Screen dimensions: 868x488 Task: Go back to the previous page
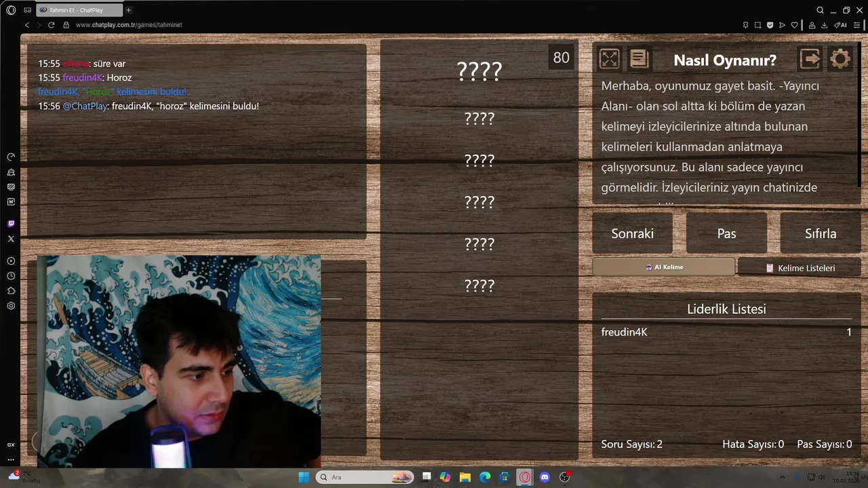coord(27,25)
